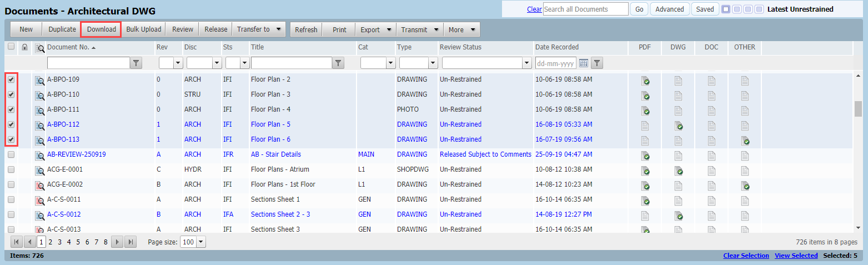
Task: Click the View Selected link
Action: click(x=796, y=256)
